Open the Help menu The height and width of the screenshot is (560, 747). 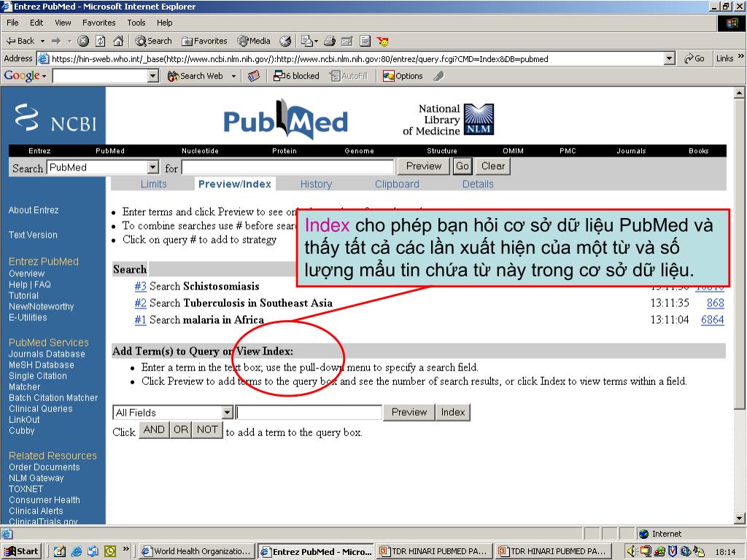164,23
